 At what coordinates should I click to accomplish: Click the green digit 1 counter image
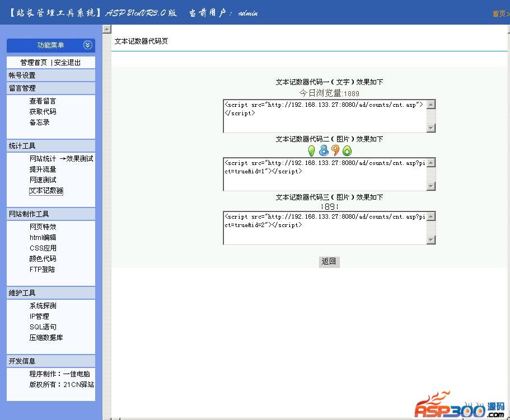tap(311, 151)
